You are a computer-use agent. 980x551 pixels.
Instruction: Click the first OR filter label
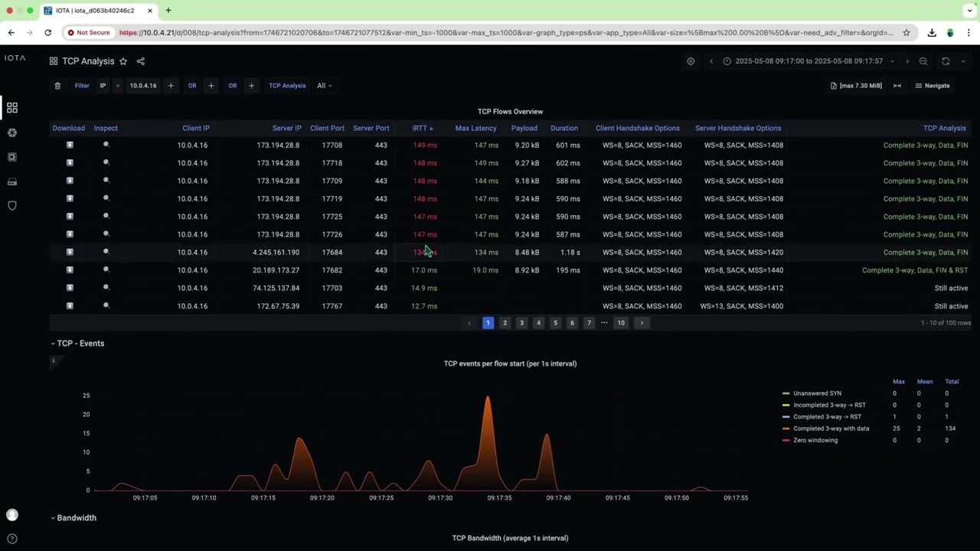click(192, 86)
